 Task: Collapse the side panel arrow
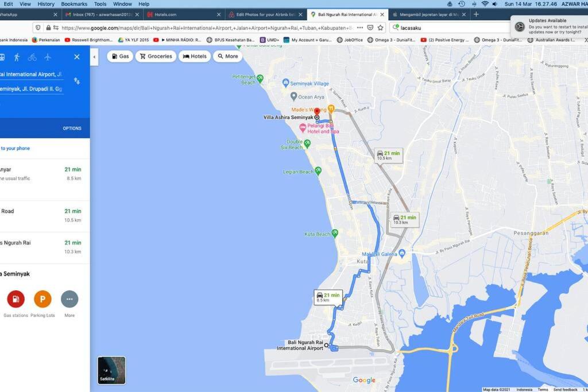tap(94, 57)
